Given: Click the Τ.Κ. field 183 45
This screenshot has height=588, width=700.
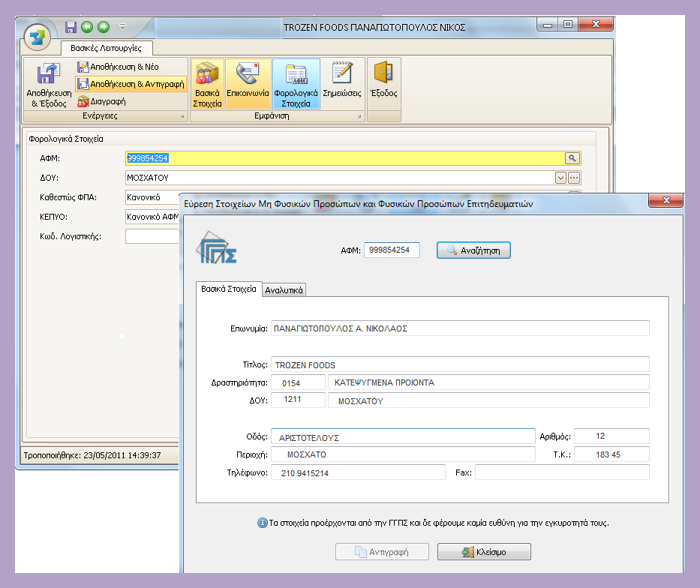Looking at the screenshot, I should coord(611,454).
